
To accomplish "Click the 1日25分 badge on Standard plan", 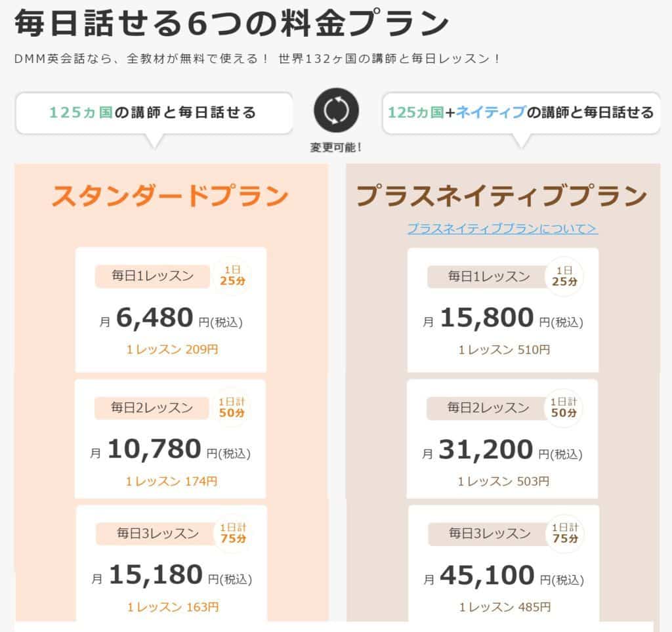I will pyautogui.click(x=233, y=276).
